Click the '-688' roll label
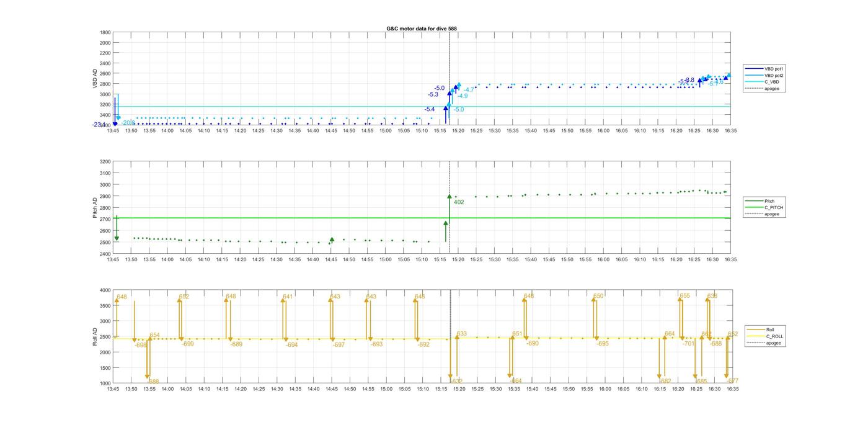 pos(716,344)
